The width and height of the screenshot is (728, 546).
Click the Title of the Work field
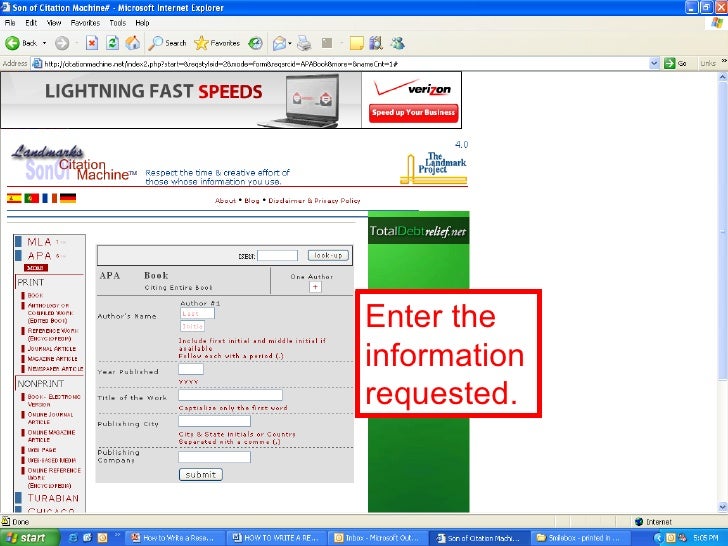point(230,395)
